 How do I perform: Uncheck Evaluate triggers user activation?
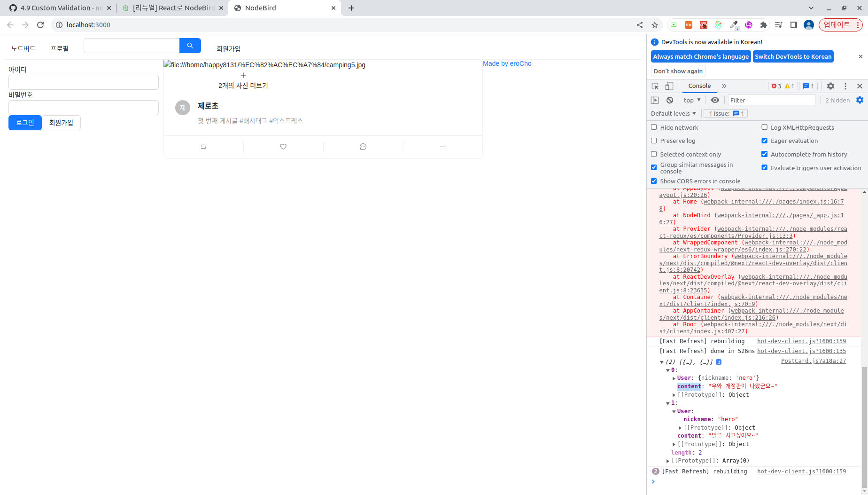pos(765,168)
